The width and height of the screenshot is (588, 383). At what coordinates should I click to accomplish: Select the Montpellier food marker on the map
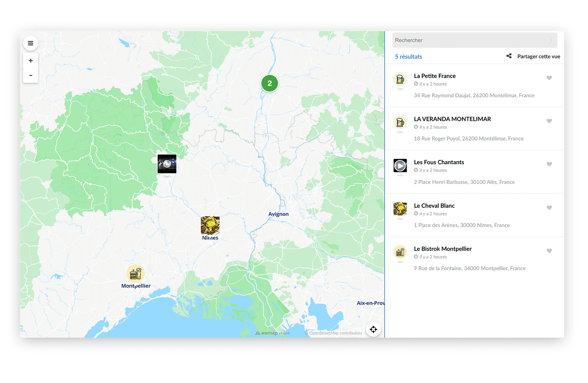click(x=136, y=274)
